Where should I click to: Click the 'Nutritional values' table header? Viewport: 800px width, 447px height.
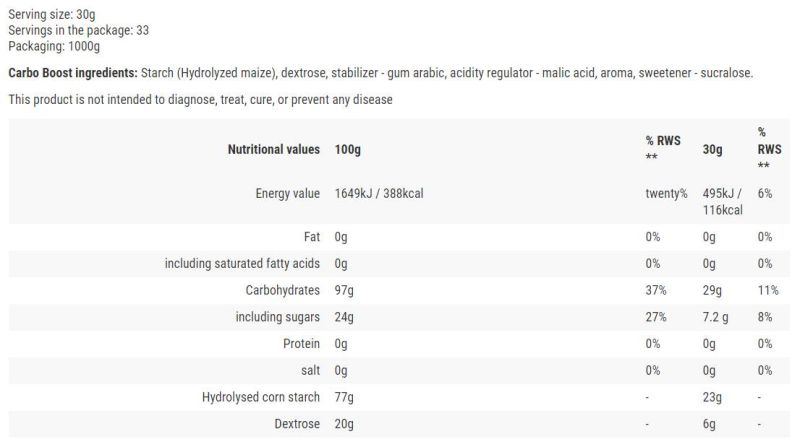(x=274, y=149)
